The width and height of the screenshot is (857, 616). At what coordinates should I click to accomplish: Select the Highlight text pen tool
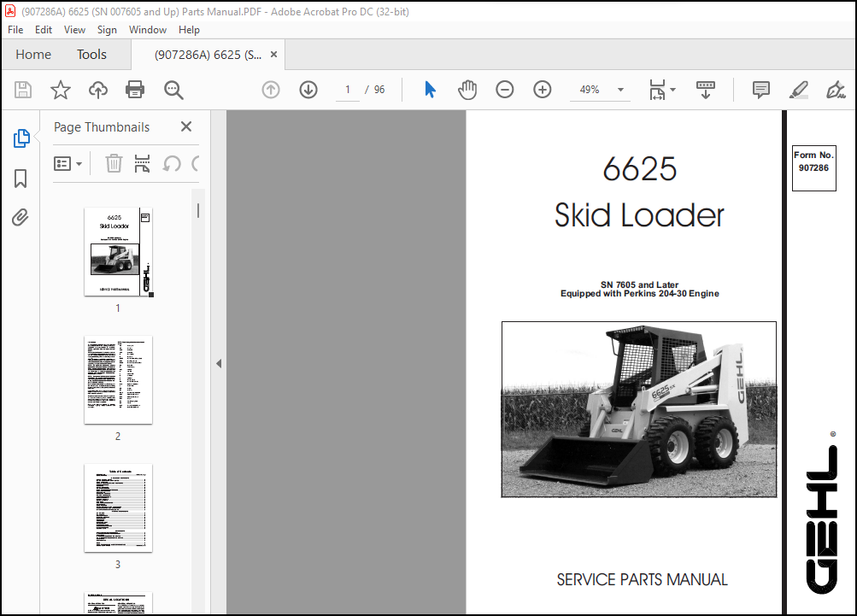point(799,90)
